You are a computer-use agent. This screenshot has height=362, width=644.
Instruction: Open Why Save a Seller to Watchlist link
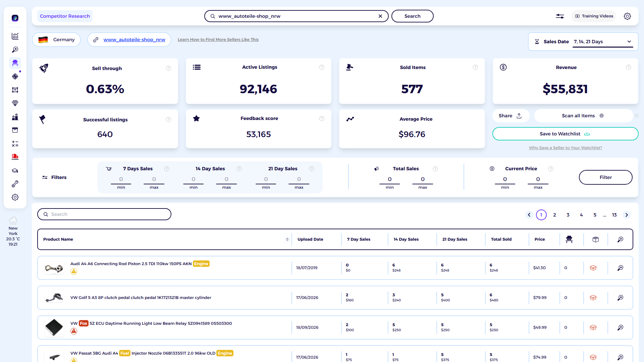click(x=565, y=148)
